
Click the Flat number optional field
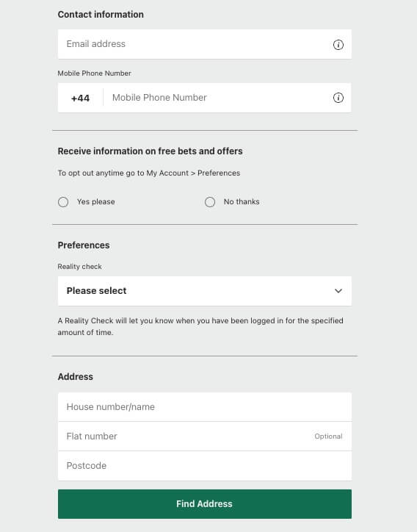(x=204, y=436)
